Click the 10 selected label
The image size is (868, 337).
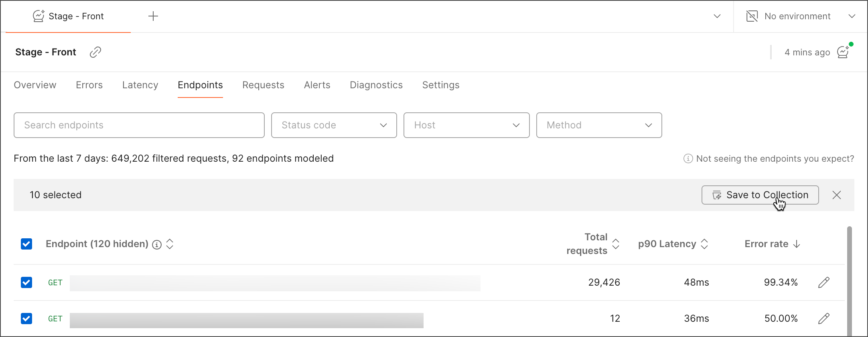point(55,195)
